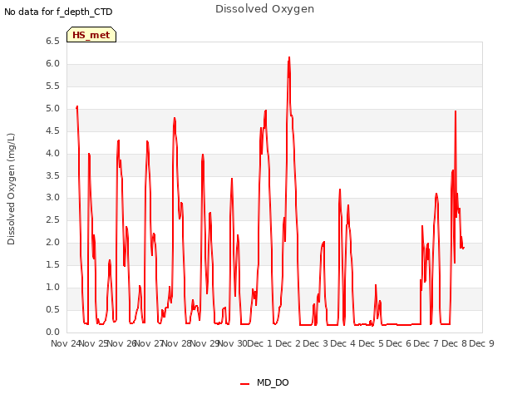Click the Dec 9 x-axis date label
This screenshot has width=532, height=399.
click(x=481, y=343)
